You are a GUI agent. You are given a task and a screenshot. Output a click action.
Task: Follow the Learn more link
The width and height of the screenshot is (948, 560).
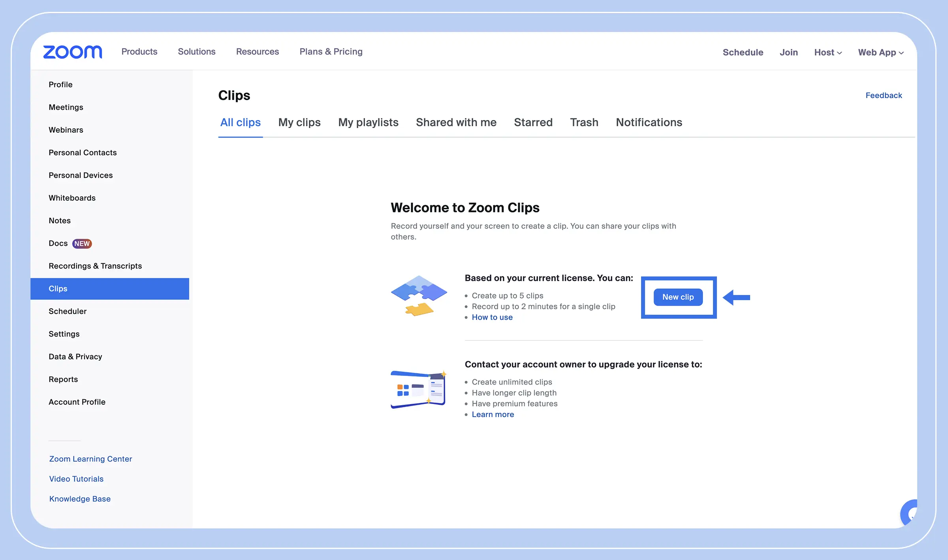click(x=493, y=415)
